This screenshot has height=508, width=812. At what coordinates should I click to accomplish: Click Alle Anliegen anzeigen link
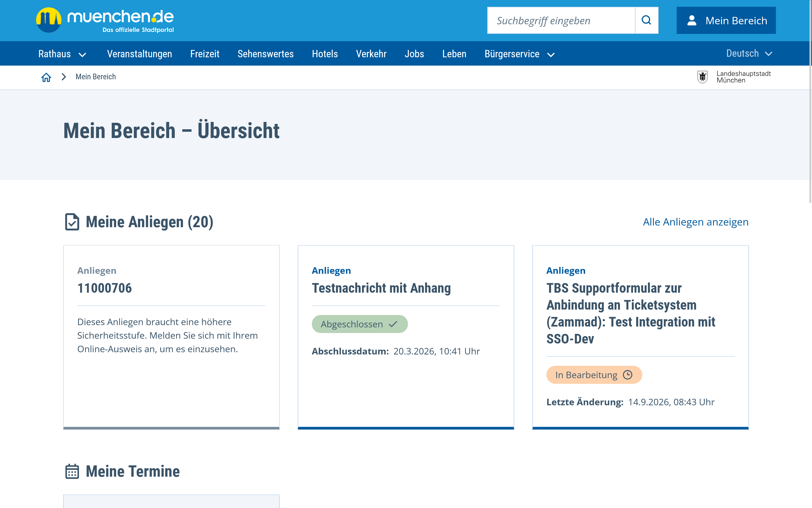coord(696,222)
